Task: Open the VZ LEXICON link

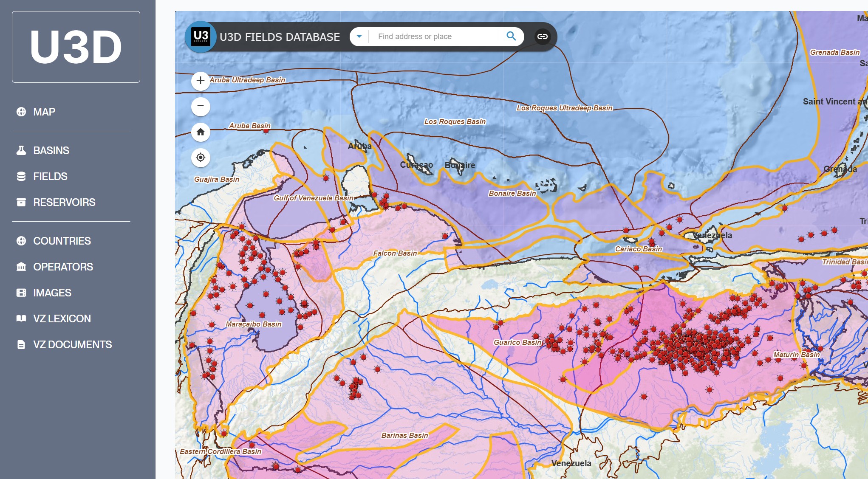Action: 62,318
